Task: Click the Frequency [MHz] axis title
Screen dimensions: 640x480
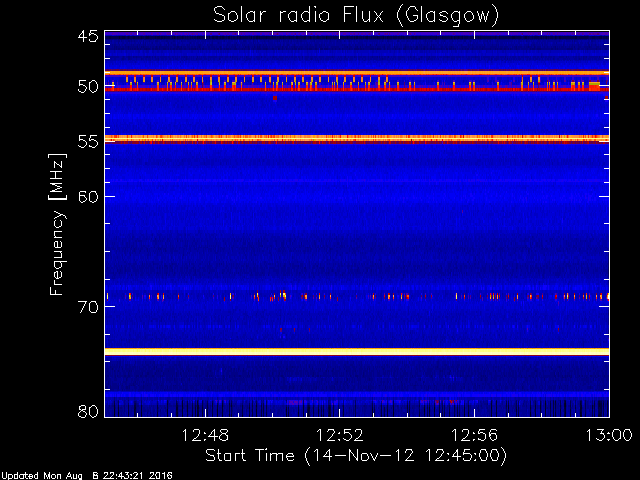Action: pos(57,224)
